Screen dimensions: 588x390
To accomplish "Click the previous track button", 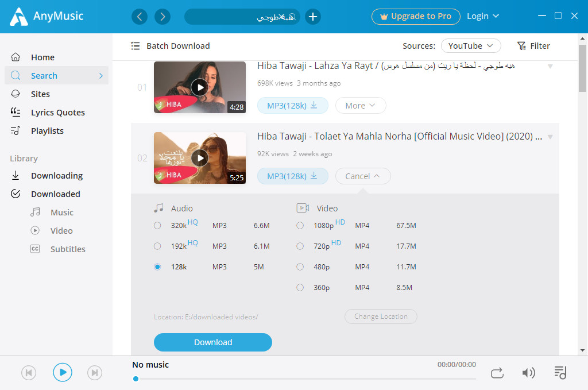I will pos(29,372).
